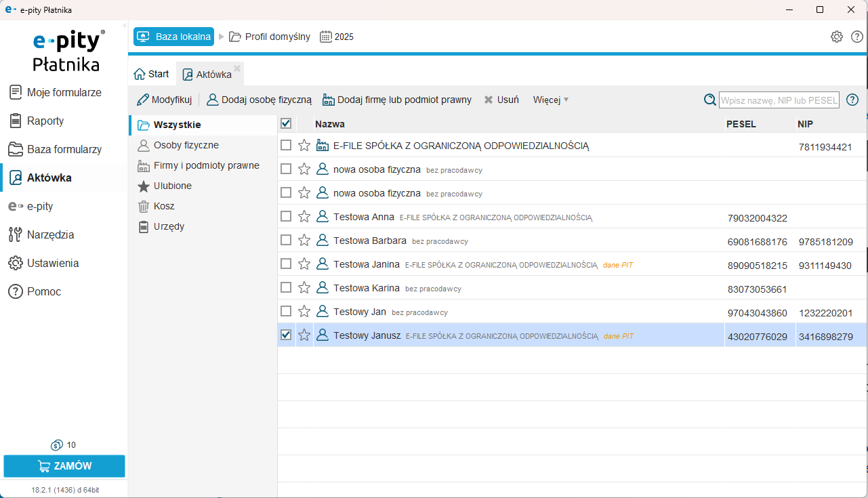Mark Testowy Janusz as favorite with star
This screenshot has height=498, width=868.
[x=304, y=335]
